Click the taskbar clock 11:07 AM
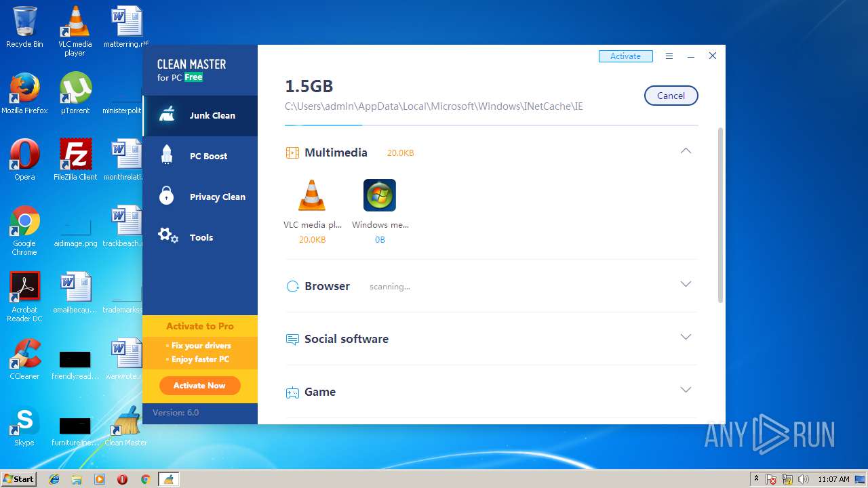Screen dimensions: 868x488 [833, 479]
